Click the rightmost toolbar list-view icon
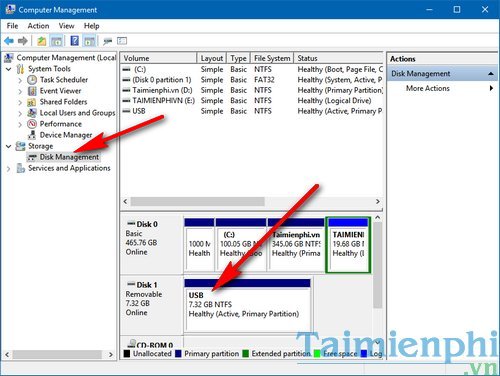The image size is (500, 376). point(122,41)
